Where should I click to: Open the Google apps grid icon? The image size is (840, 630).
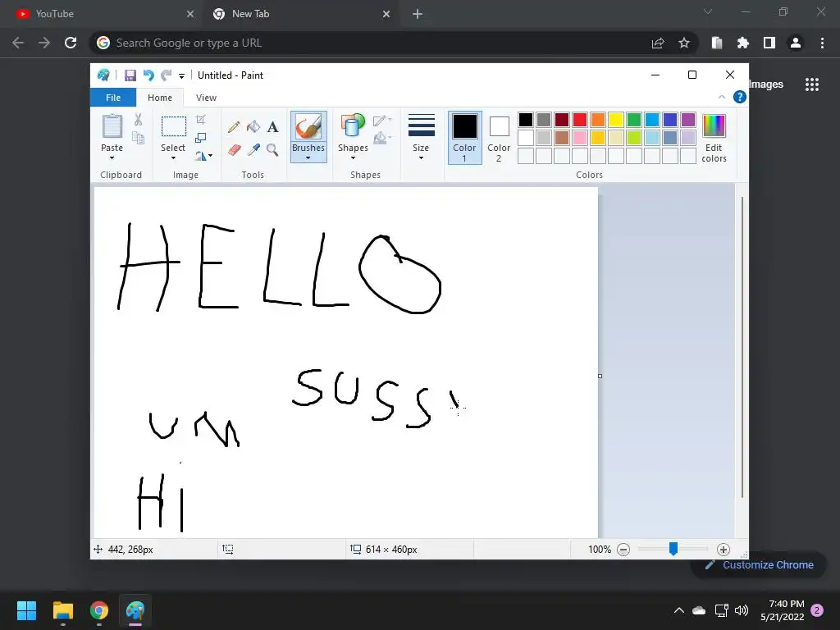pyautogui.click(x=812, y=84)
